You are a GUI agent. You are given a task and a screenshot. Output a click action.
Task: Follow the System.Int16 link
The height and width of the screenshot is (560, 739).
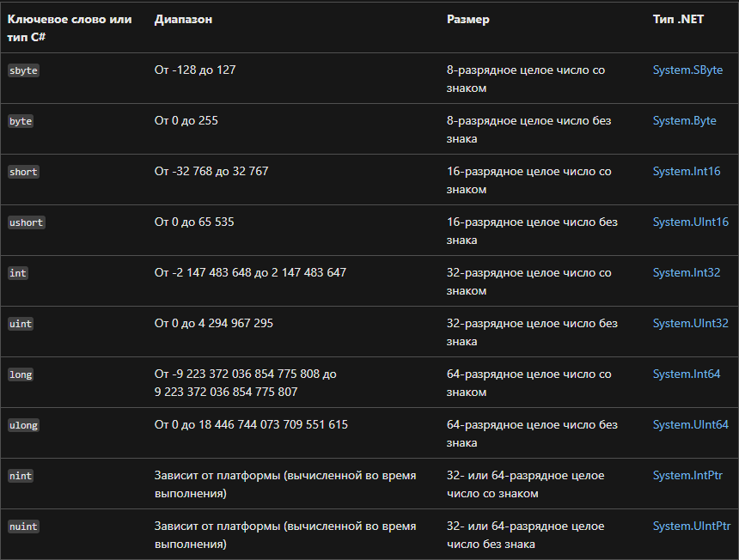point(686,172)
